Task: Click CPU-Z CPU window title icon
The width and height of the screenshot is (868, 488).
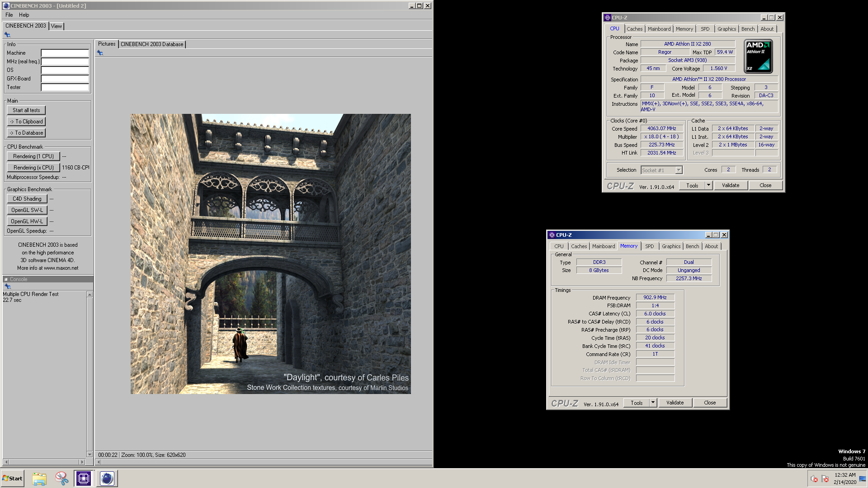Action: click(608, 18)
